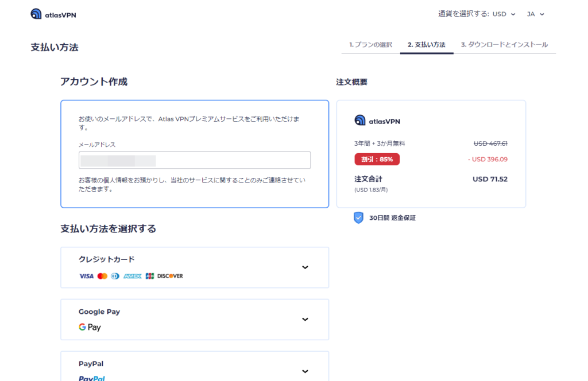Click the 支払い方法 page title
This screenshot has width=588, height=381.
point(55,47)
